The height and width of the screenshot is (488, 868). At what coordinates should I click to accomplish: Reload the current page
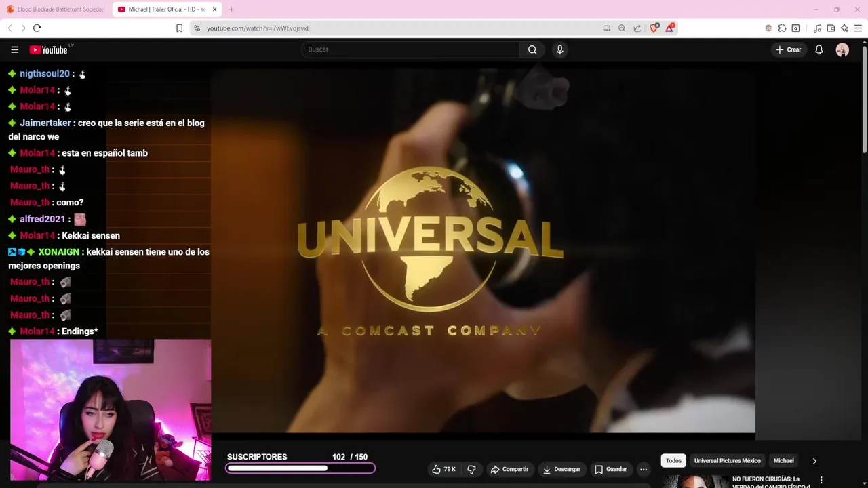[x=37, y=28]
